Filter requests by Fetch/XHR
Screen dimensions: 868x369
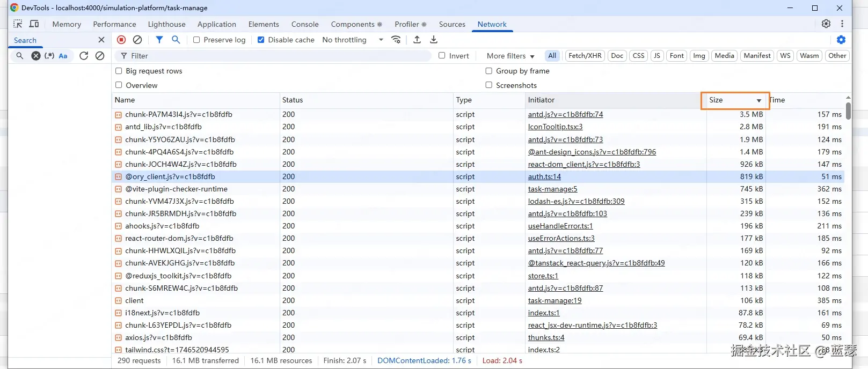(585, 56)
